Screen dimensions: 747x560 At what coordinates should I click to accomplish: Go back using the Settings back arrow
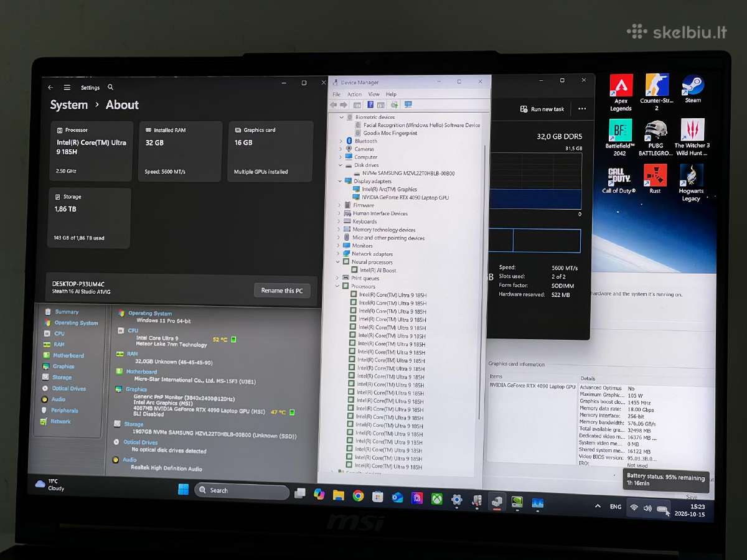point(50,88)
